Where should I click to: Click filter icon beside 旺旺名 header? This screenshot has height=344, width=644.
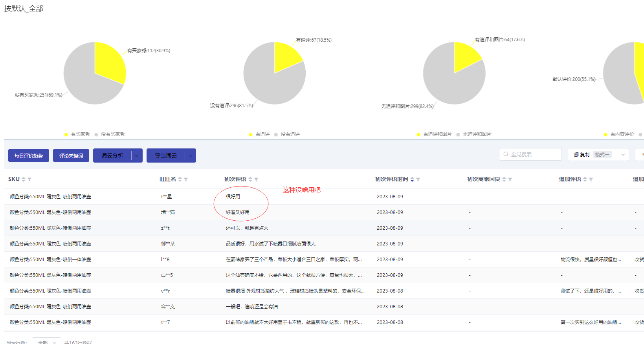186,179
